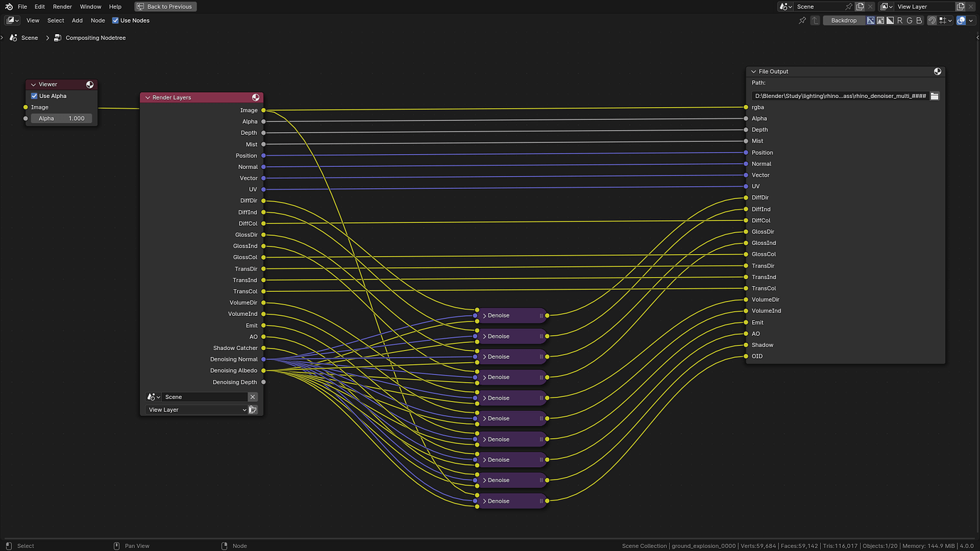The height and width of the screenshot is (551, 980).
Task: Click Scene in the breadcrumb path
Action: point(29,38)
